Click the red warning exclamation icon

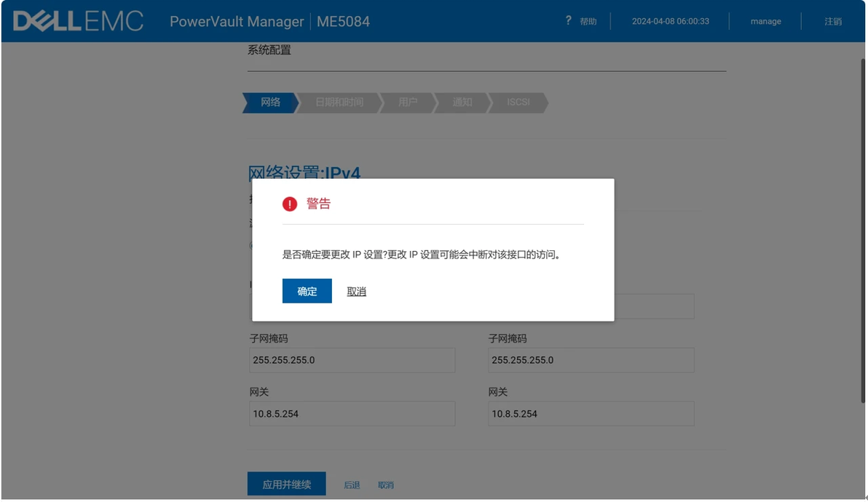point(290,204)
